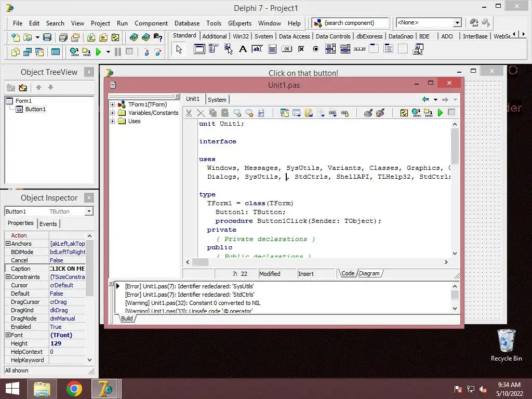Click the Save All icon in main toolbar
This screenshot has width=532, height=399.
pyautogui.click(x=63, y=37)
